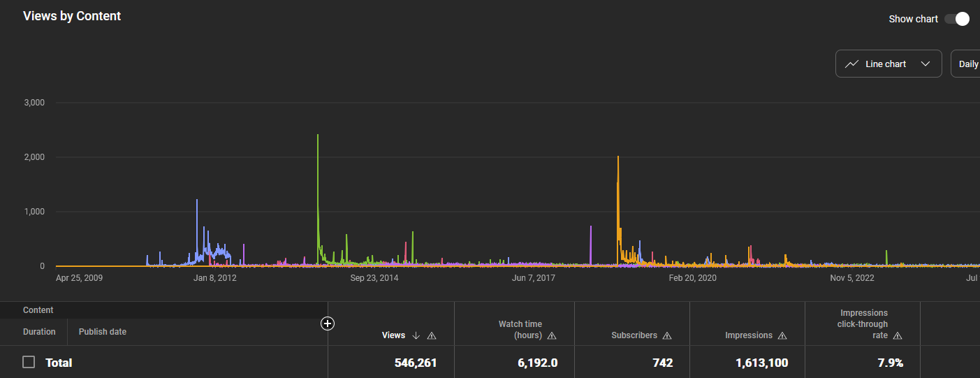980x378 pixels.
Task: Click the Publish date column header
Action: [x=103, y=332]
